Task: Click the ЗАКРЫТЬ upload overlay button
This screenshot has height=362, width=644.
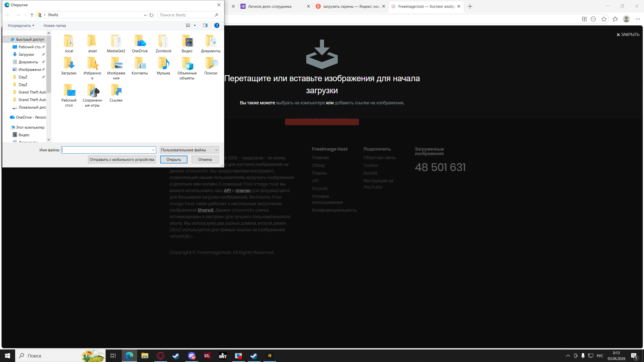Action: pyautogui.click(x=628, y=35)
